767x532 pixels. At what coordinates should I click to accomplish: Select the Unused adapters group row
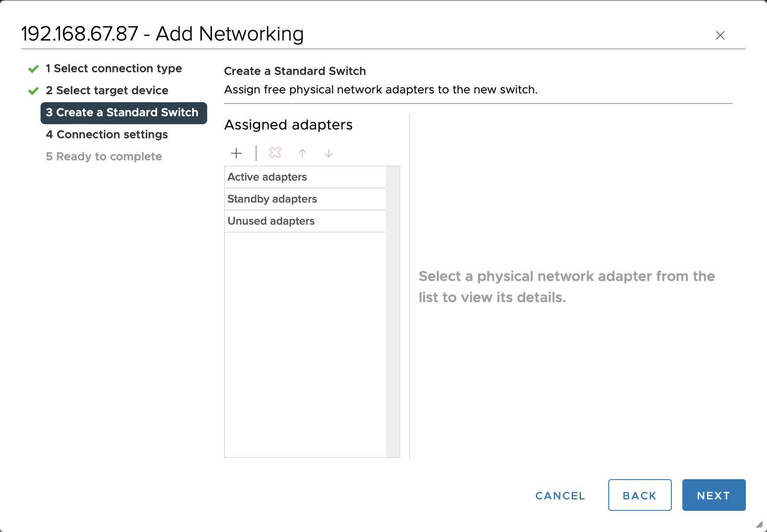[x=305, y=221]
